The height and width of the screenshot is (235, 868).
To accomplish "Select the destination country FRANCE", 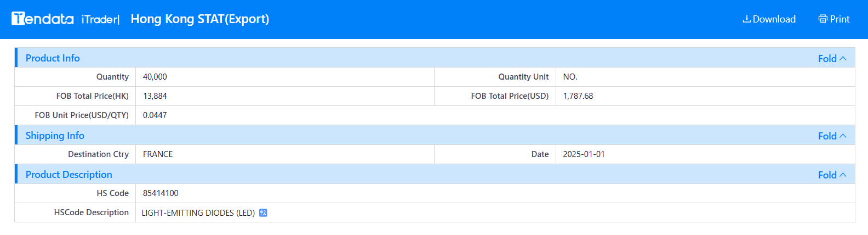I will point(158,154).
